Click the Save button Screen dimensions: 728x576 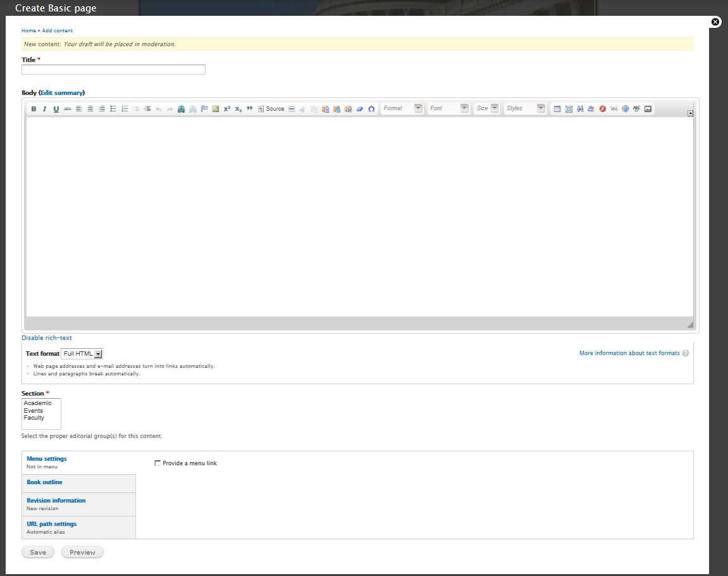38,553
